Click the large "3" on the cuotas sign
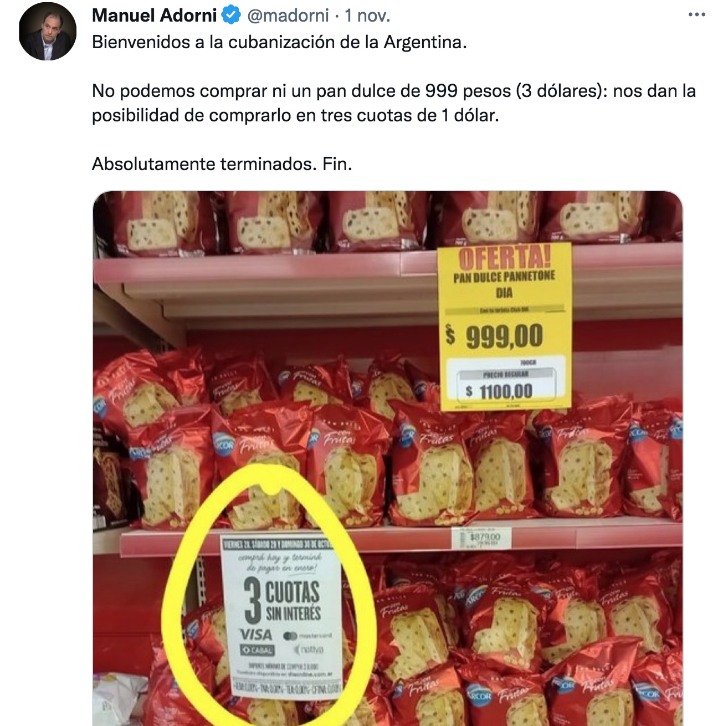Image resolution: width=728 pixels, height=726 pixels. click(253, 600)
